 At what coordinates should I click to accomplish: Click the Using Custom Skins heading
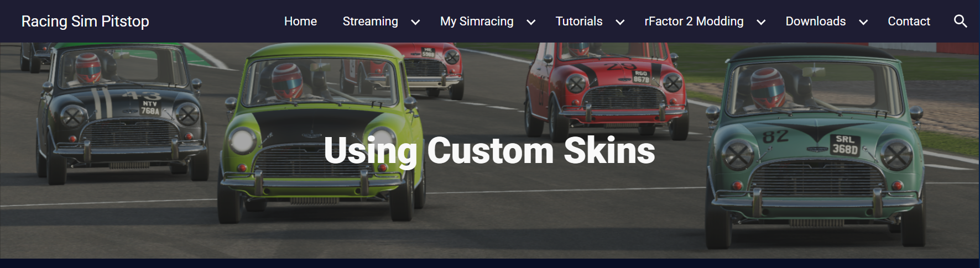tap(489, 150)
